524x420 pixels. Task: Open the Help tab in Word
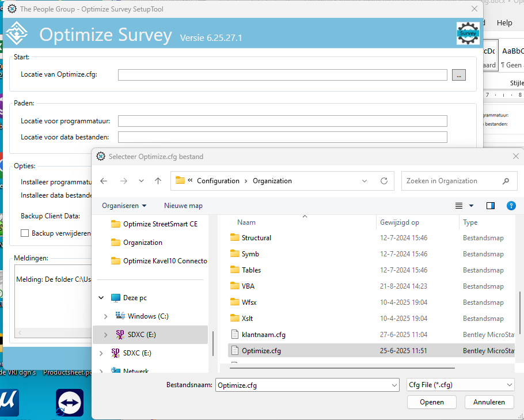click(x=504, y=22)
